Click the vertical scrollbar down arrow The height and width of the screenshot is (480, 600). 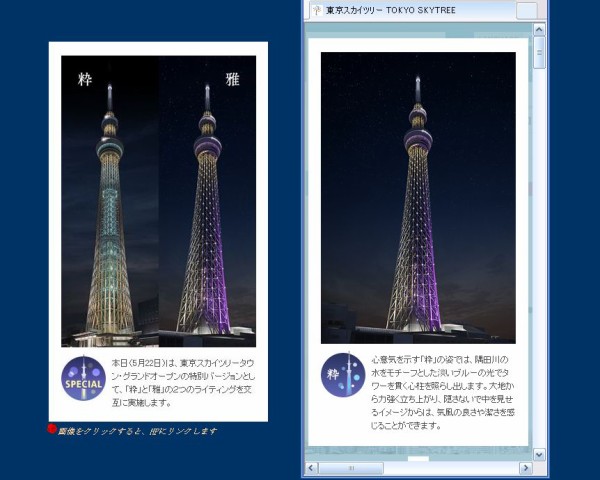point(539,455)
